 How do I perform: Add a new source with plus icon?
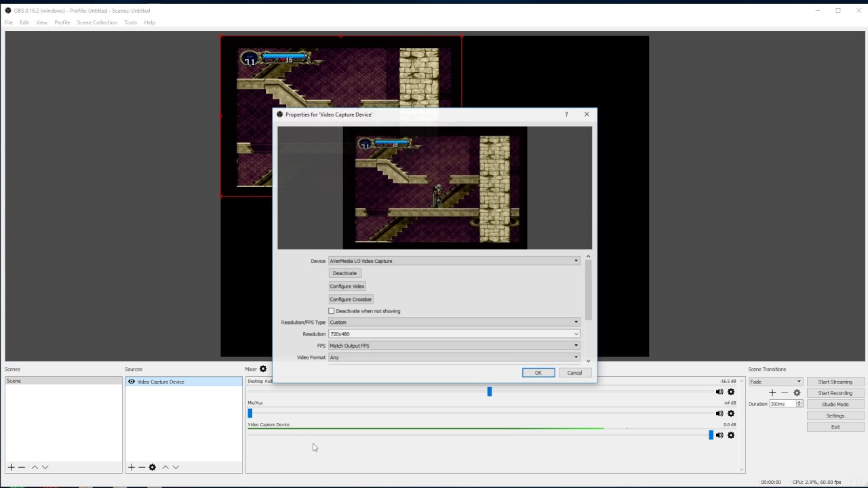[x=132, y=467]
